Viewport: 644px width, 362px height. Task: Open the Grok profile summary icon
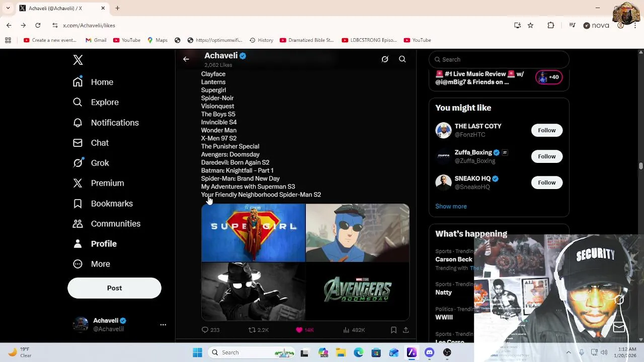pos(385,59)
